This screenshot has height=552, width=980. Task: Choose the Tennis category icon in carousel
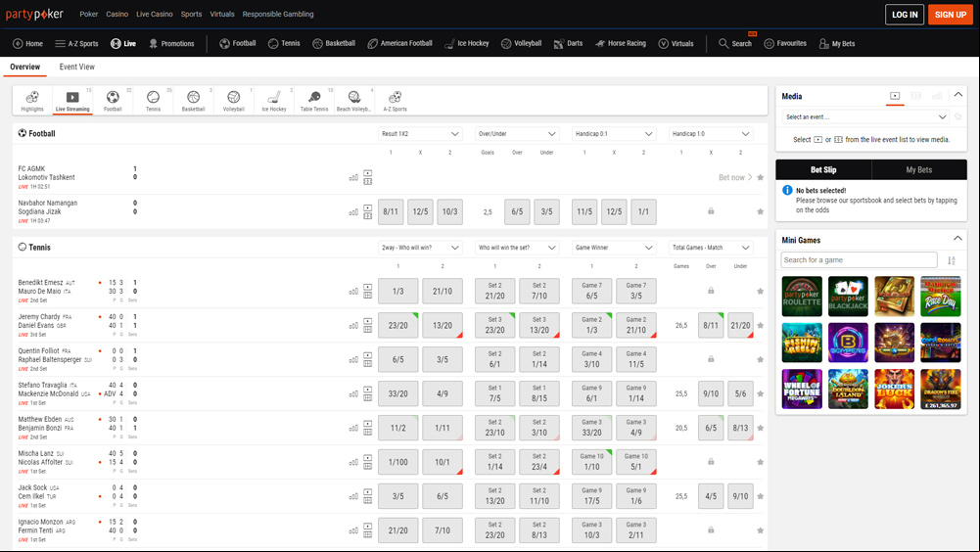coord(153,101)
